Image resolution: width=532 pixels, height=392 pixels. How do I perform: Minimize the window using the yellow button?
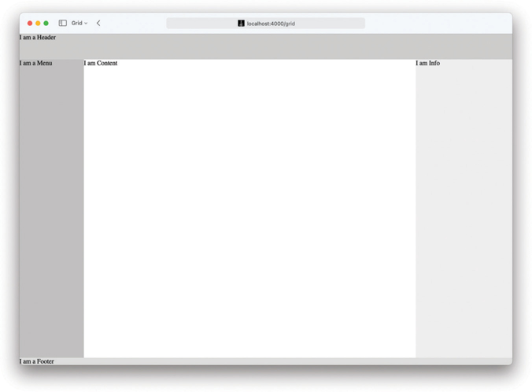tap(38, 24)
